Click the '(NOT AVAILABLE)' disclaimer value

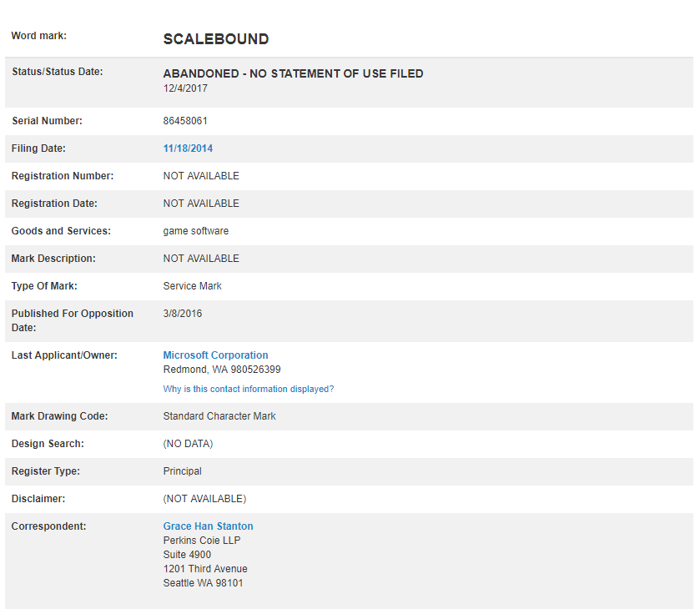click(204, 499)
